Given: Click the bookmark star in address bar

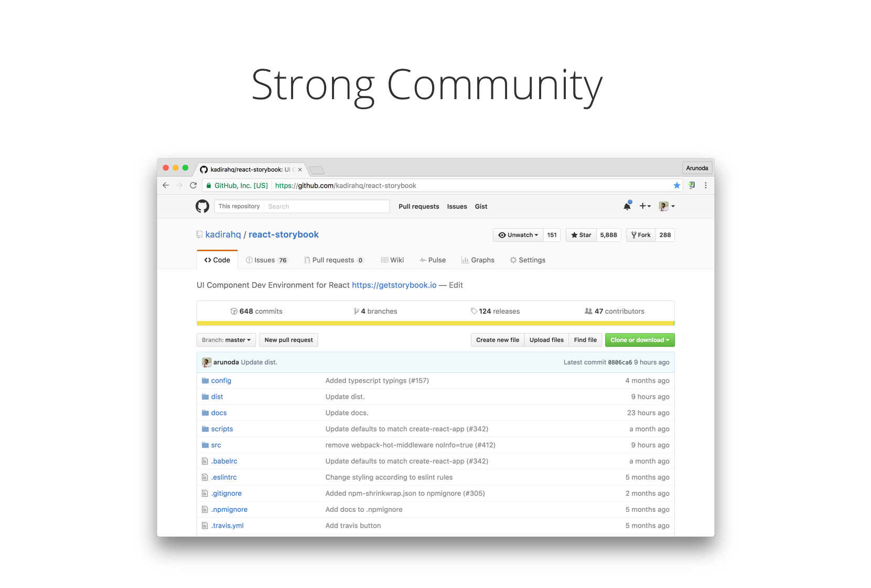Looking at the screenshot, I should pyautogui.click(x=677, y=185).
